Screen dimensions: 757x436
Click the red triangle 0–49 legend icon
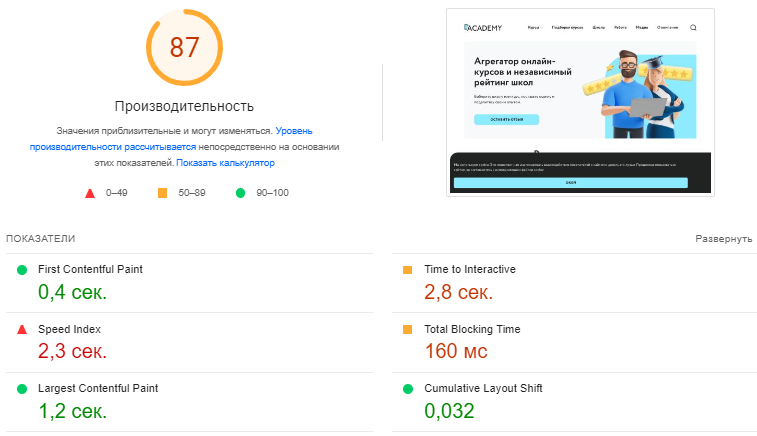(89, 192)
